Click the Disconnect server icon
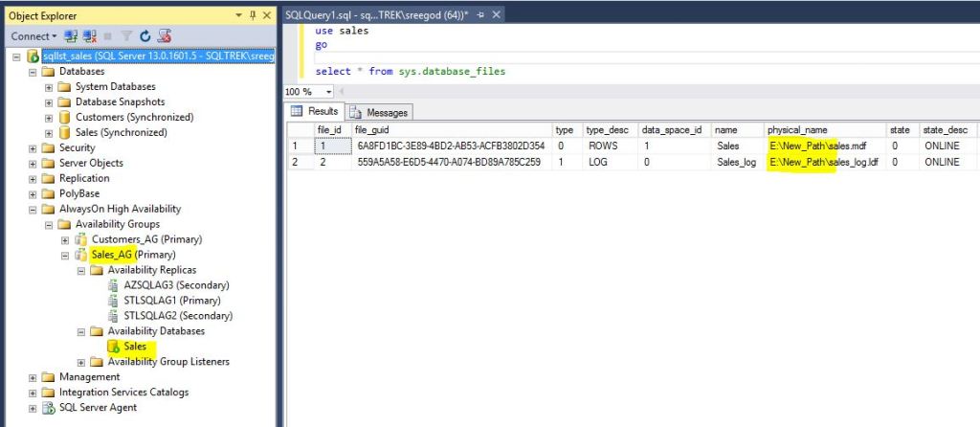 [x=91, y=36]
